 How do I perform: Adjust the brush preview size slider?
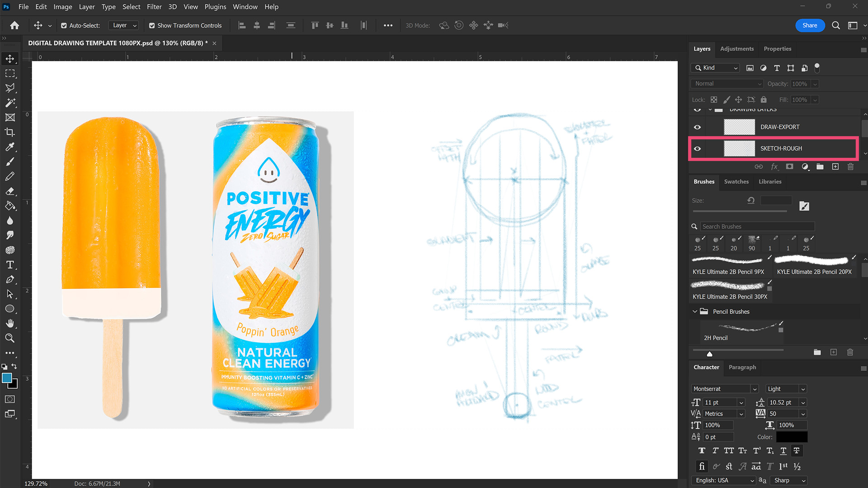[x=709, y=354]
